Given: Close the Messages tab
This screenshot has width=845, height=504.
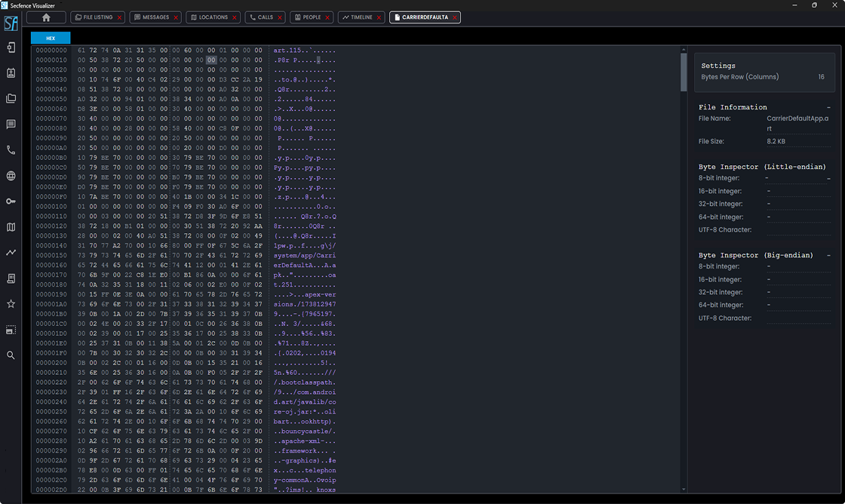Looking at the screenshot, I should click(x=176, y=17).
